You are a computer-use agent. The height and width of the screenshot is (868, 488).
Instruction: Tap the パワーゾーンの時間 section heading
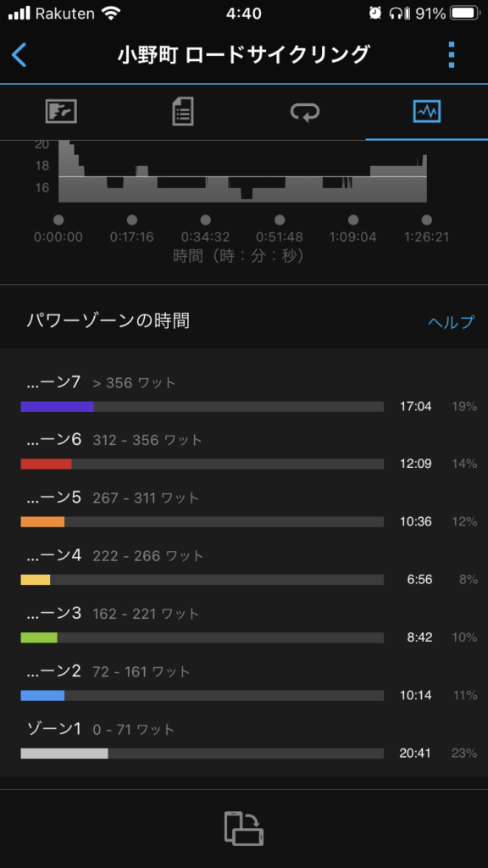pos(108,320)
